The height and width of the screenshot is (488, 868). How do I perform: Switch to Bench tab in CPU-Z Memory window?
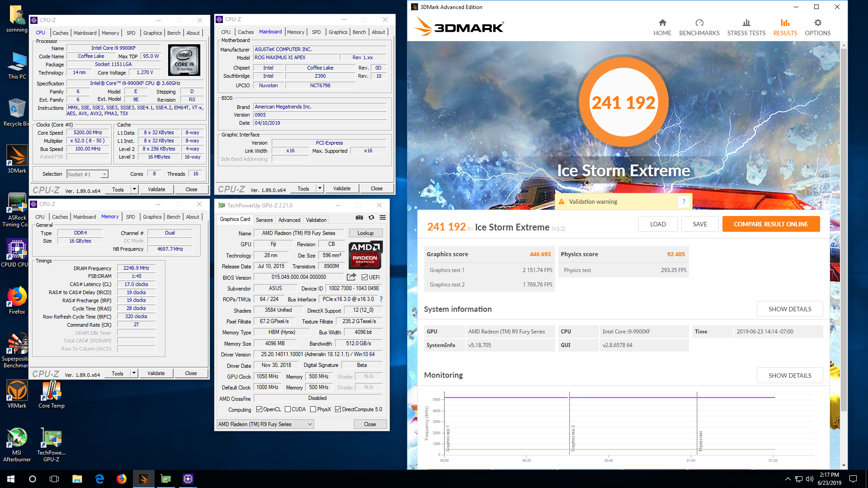click(173, 216)
